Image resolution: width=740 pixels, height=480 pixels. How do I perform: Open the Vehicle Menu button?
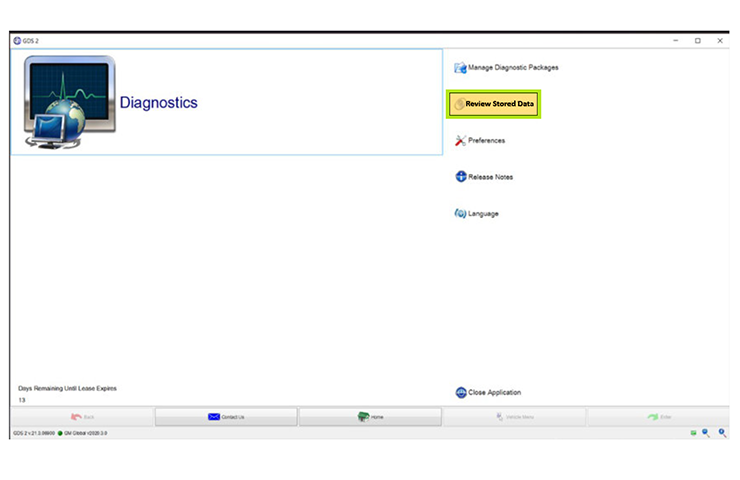[x=513, y=416]
